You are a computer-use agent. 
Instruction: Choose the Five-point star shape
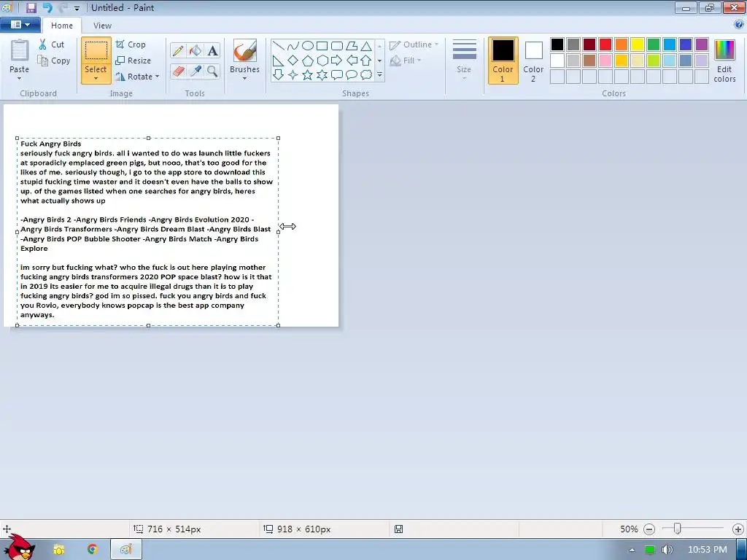[x=308, y=75]
